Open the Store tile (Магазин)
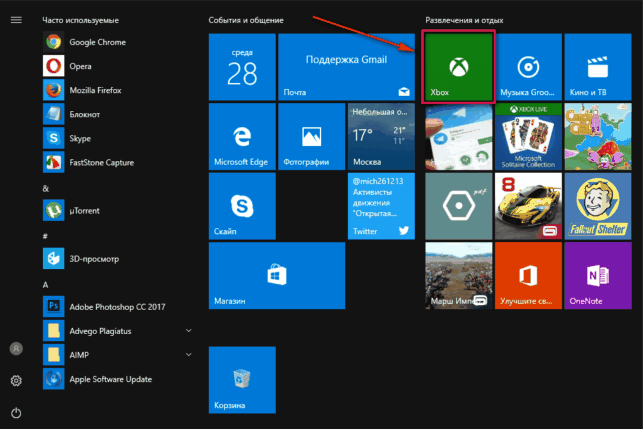The image size is (643, 429). [277, 276]
